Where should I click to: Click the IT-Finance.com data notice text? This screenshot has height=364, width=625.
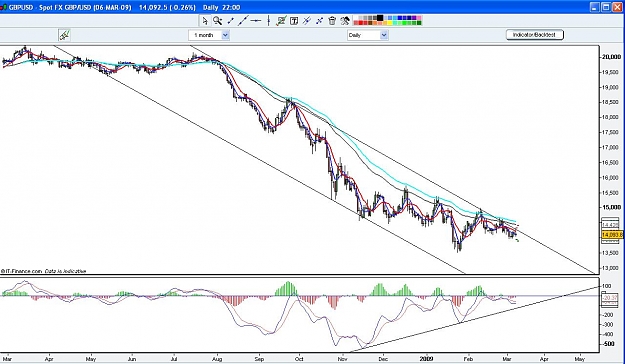pyautogui.click(x=43, y=271)
